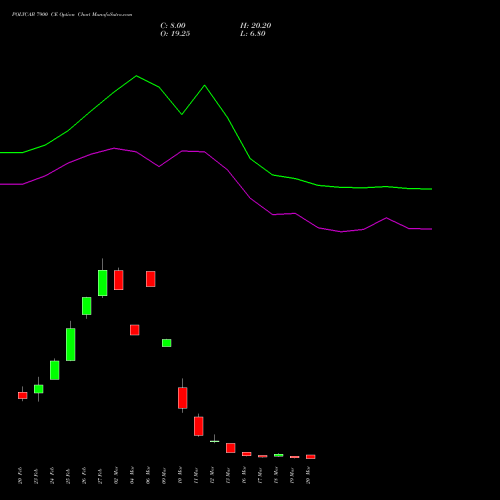Screen dimensions: 500x500
Task: Click the 17 Mar date label
Action: [x=260, y=476]
